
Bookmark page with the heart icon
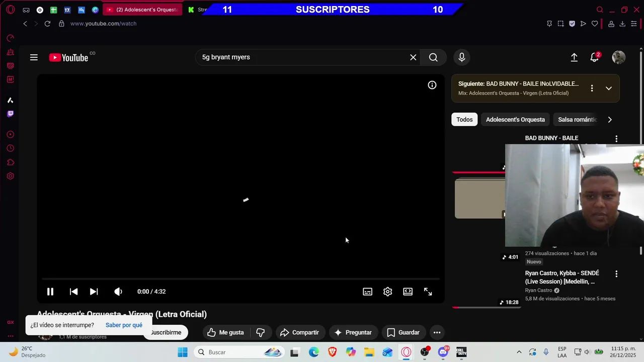[595, 24]
